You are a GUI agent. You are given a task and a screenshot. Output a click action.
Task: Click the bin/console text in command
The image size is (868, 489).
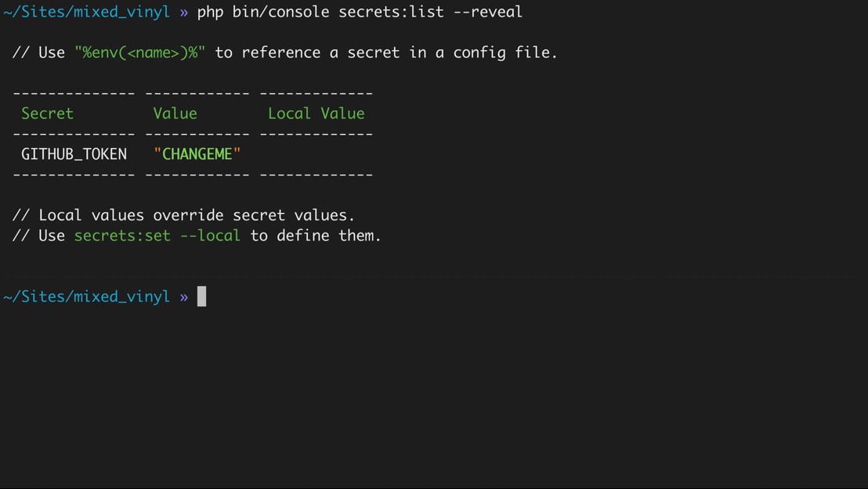tap(280, 12)
